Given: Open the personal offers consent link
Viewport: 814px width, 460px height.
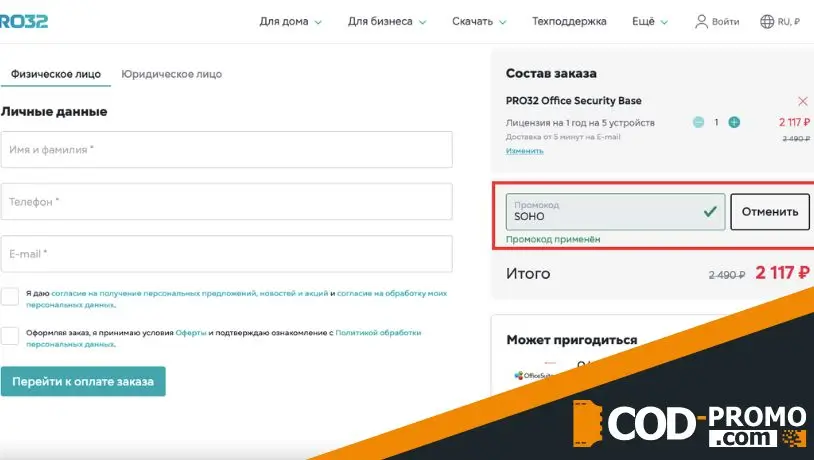Looking at the screenshot, I should tap(189, 293).
